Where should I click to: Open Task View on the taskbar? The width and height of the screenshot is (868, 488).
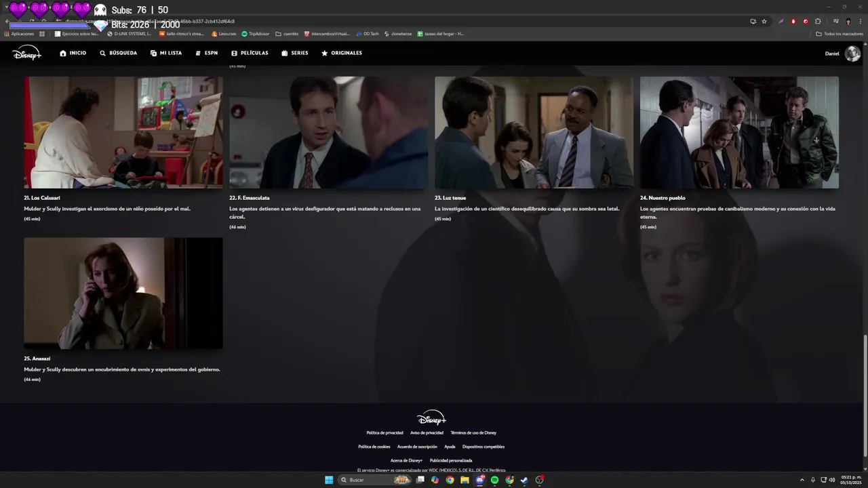pos(420,480)
